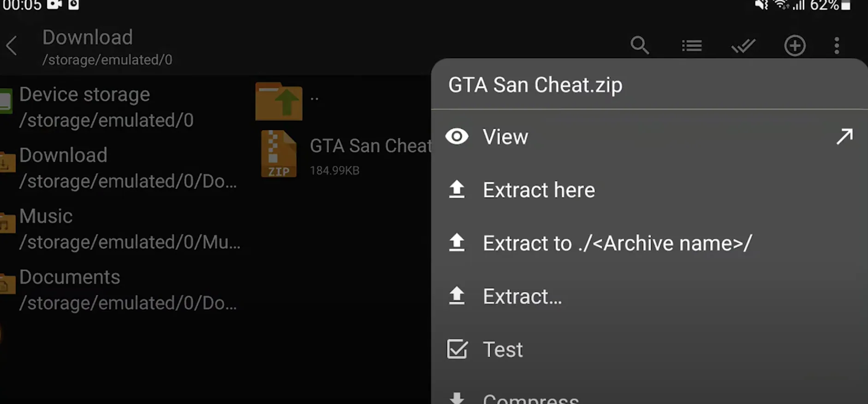Select View from the context menu
868x404 pixels.
[649, 137]
